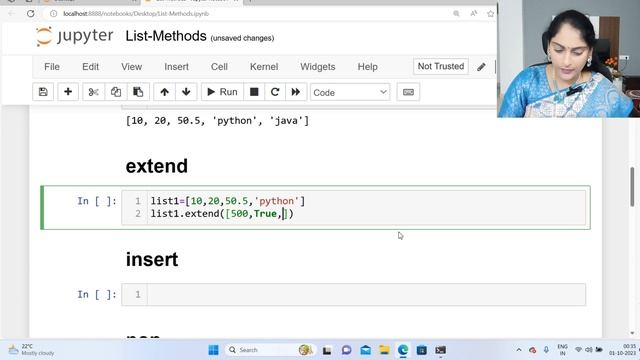
Task: Open the chat icon on the taskbar
Action: (347, 350)
